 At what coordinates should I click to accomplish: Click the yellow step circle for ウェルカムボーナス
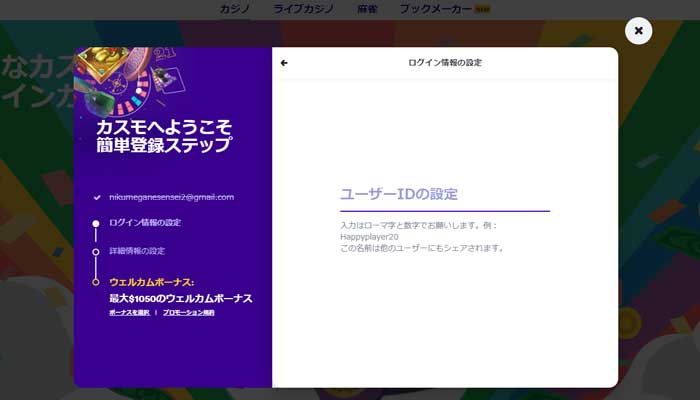[96, 282]
